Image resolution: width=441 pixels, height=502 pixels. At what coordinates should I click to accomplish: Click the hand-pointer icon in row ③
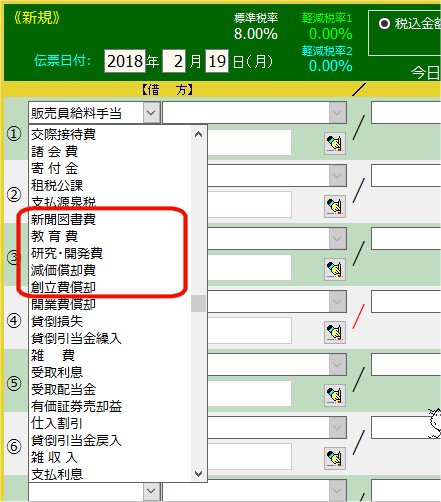pyautogui.click(x=335, y=269)
